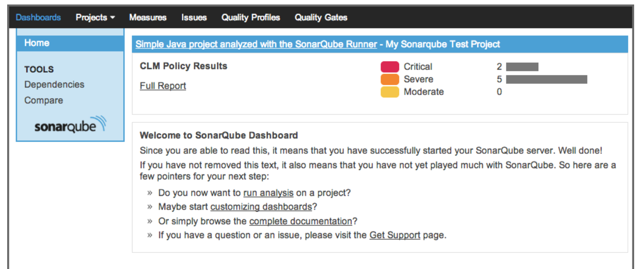Image resolution: width=644 pixels, height=269 pixels.
Task: Follow the run analysis link
Action: point(268,193)
